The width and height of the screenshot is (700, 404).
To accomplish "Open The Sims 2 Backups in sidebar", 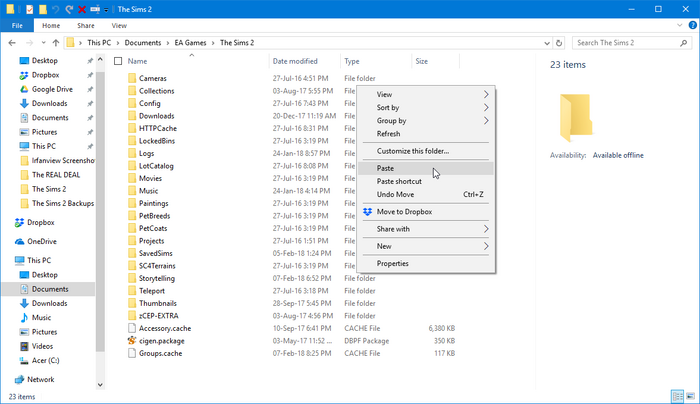I will coord(62,204).
